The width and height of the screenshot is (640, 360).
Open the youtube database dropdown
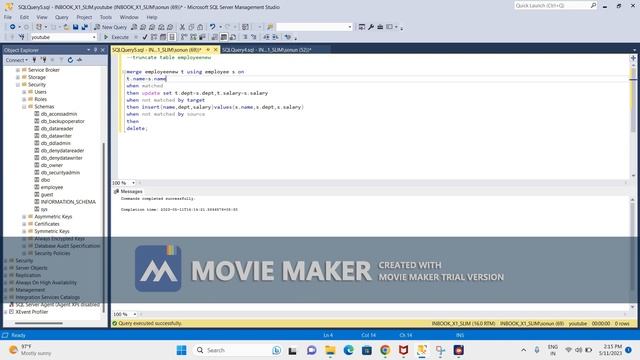click(x=94, y=37)
